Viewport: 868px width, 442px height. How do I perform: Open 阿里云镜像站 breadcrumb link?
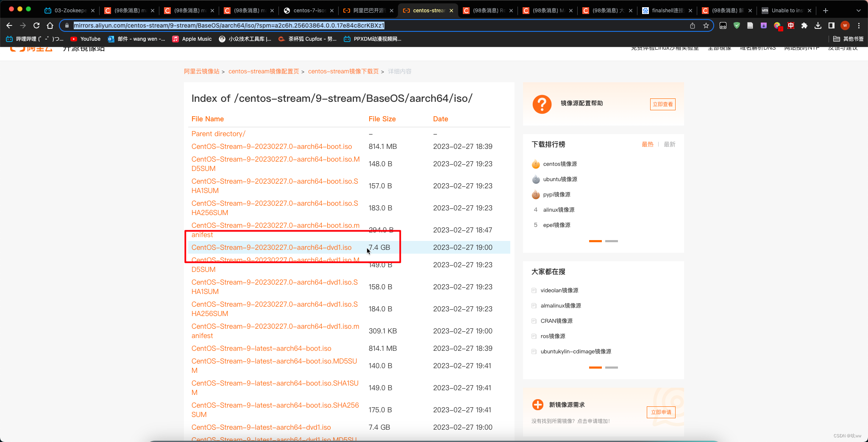[x=202, y=71]
